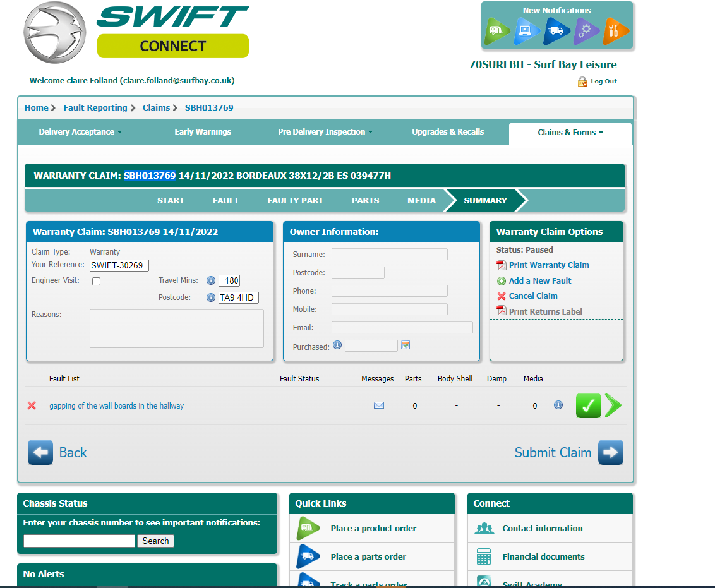Go to the FAULT step
The image size is (715, 588).
pos(225,201)
